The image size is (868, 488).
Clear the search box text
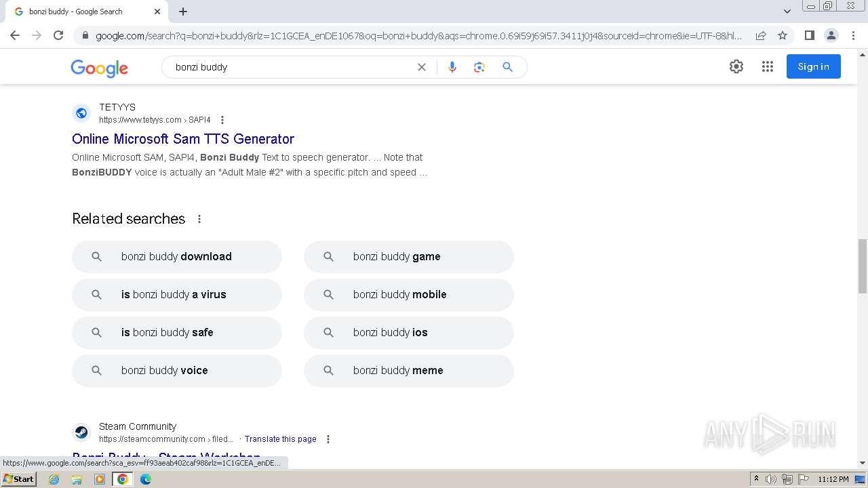422,67
